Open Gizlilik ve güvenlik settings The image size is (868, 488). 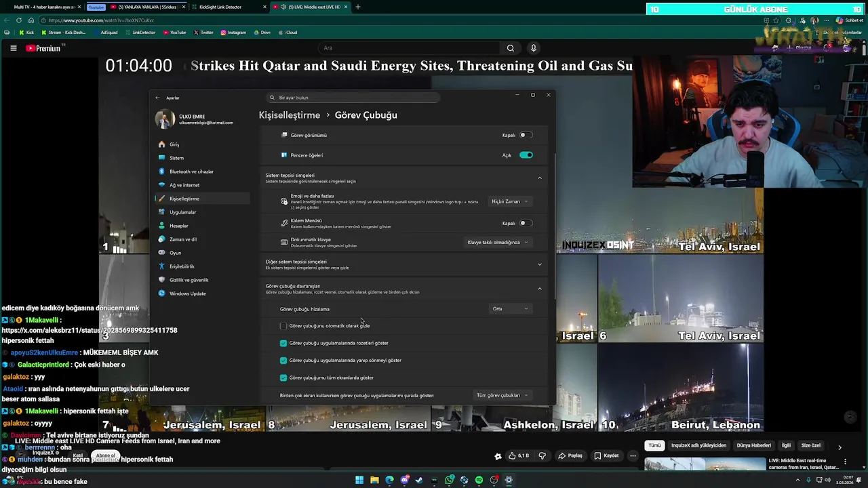pos(202,280)
